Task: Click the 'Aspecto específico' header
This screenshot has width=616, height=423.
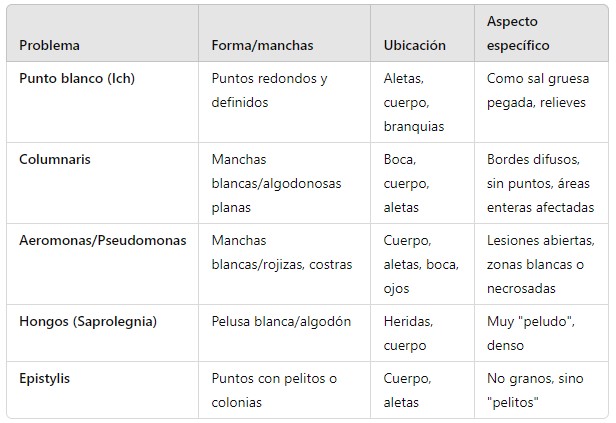Action: pos(518,33)
